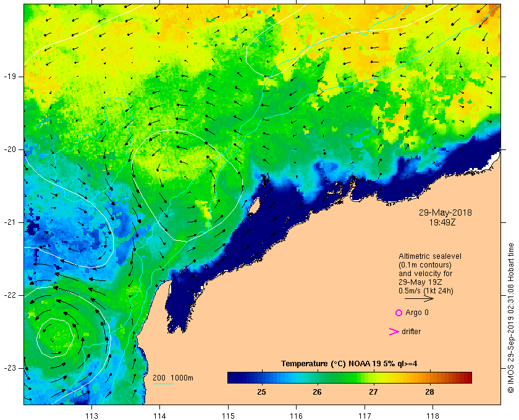519x420 pixels.
Task: Click the '0.5m/s (1kt 24h)' label
Action: (x=426, y=291)
